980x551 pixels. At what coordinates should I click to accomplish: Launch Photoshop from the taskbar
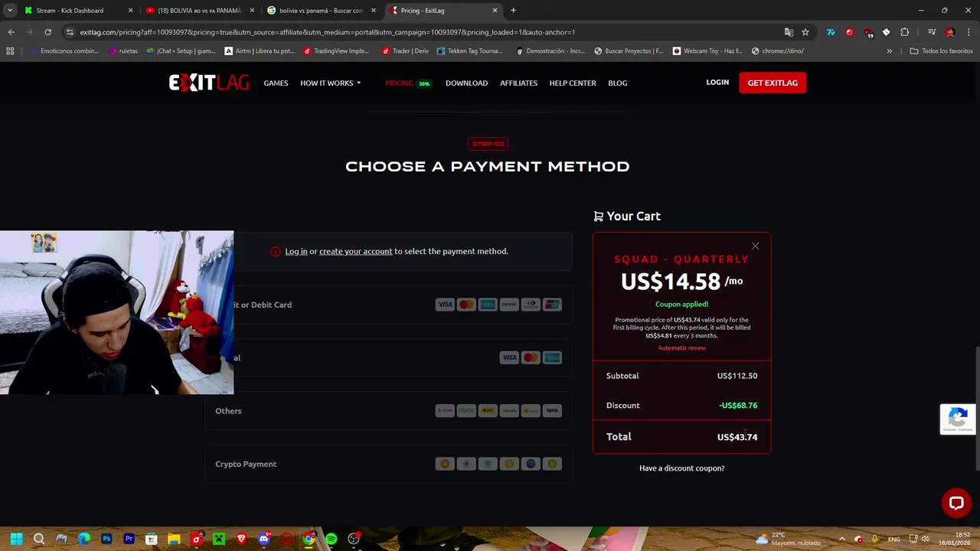tap(106, 539)
